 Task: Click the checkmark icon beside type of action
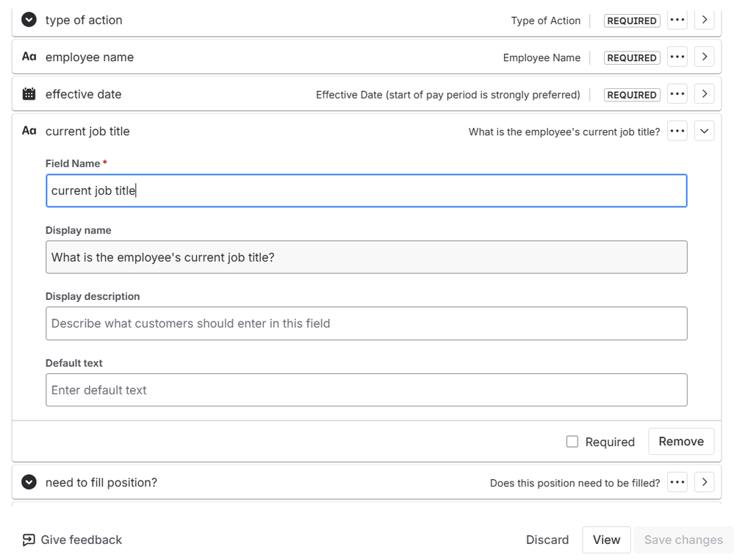(29, 20)
